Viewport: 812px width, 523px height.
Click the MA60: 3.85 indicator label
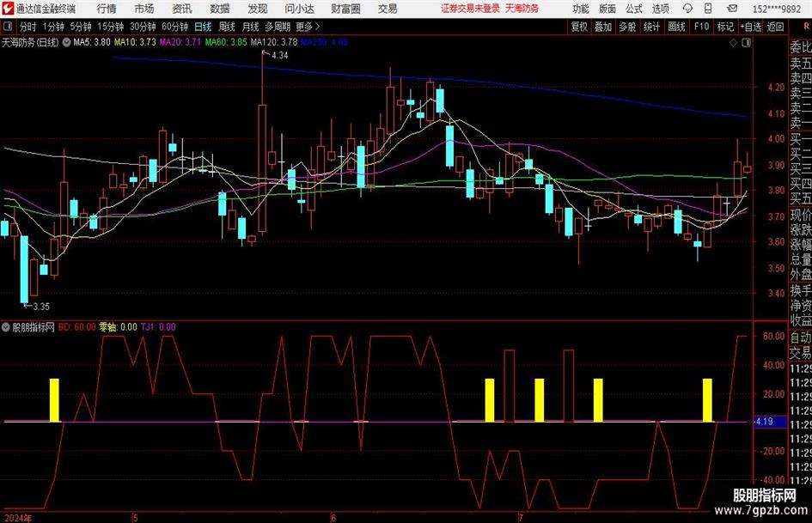[226, 42]
